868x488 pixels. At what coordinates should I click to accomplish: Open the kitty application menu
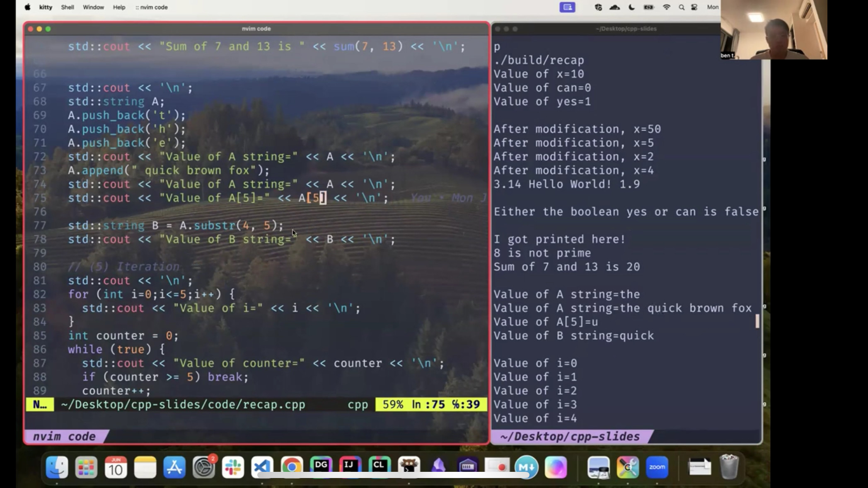click(x=46, y=7)
